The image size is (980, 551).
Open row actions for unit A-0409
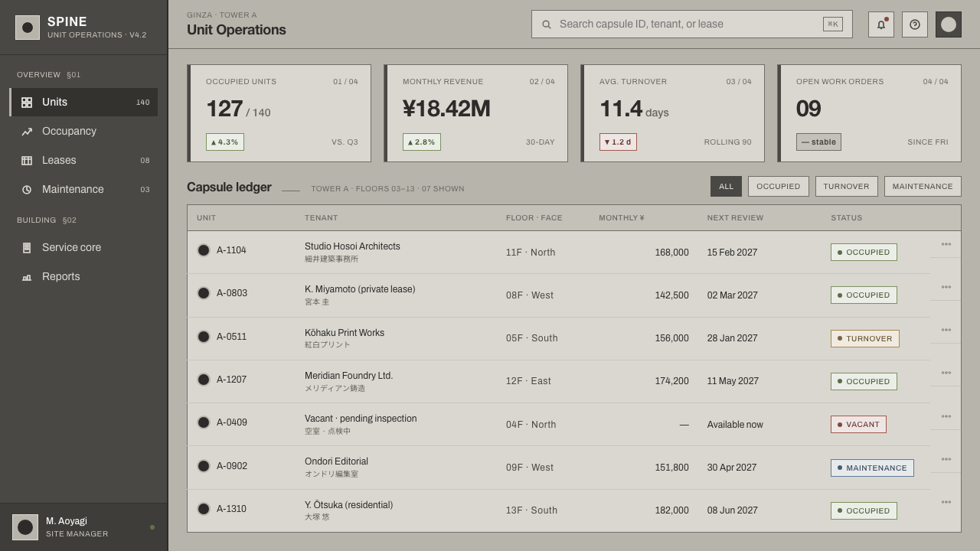(x=946, y=416)
